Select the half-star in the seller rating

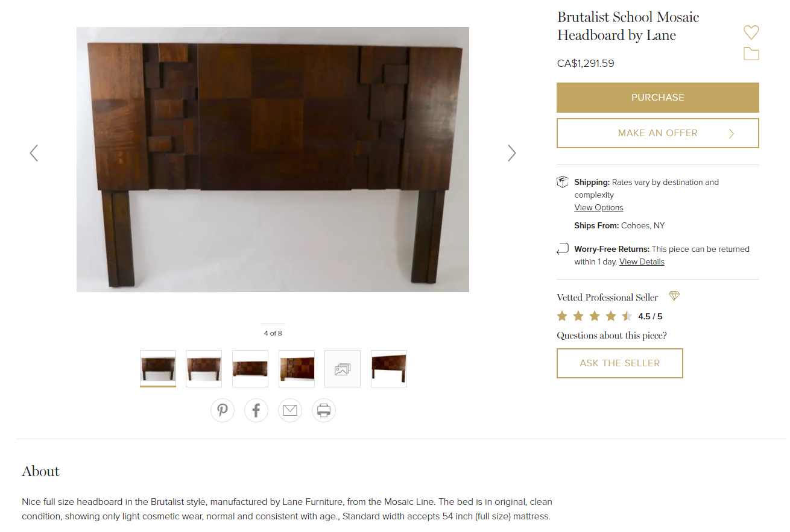(x=627, y=316)
